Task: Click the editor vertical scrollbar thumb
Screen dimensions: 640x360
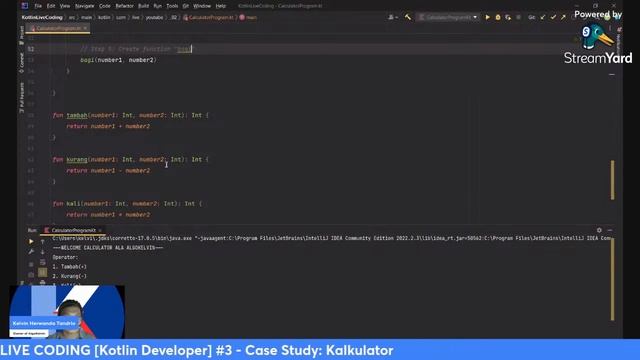Action: 612,180
